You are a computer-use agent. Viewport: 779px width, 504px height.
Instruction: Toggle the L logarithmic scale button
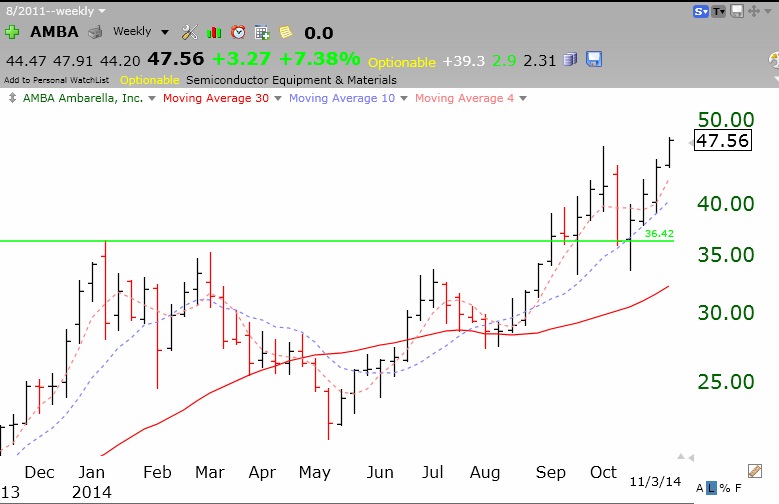[x=711, y=488]
